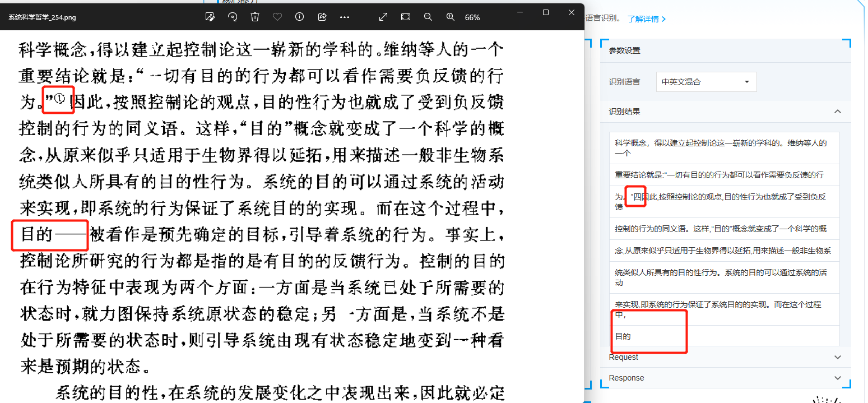Zoom in with the plus magnifier
This screenshot has width=868, height=403.
click(450, 17)
